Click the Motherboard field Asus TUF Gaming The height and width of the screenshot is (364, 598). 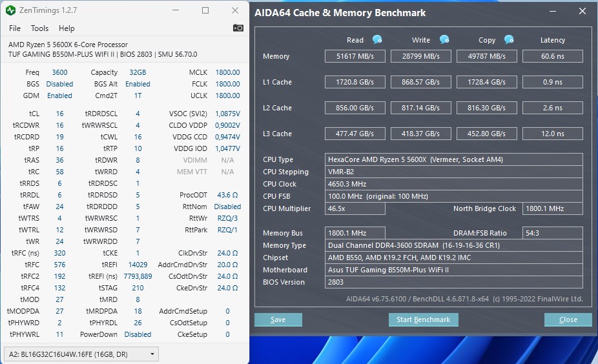[454, 270]
